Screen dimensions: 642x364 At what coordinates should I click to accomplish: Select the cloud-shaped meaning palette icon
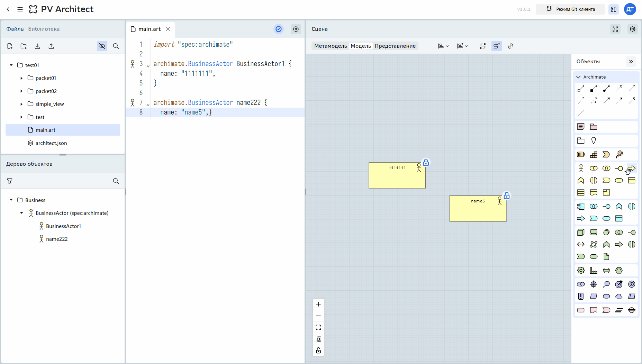(619, 296)
